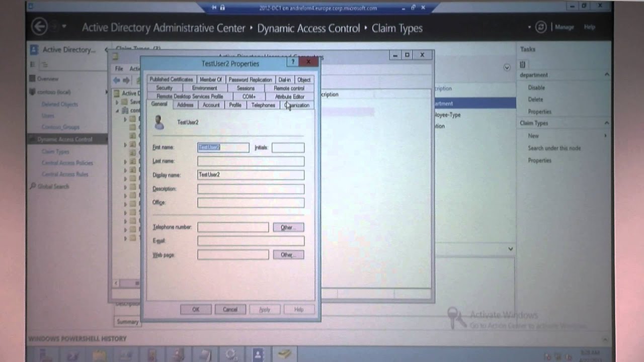Viewport: 644px width, 362px height.
Task: Select Central Access Rules in navigation
Action: 65,174
